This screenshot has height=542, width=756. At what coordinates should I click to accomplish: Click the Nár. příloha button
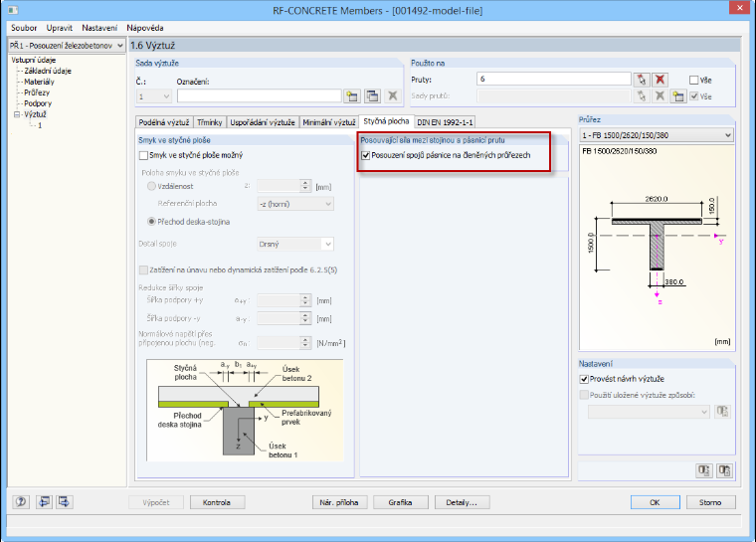(x=339, y=502)
